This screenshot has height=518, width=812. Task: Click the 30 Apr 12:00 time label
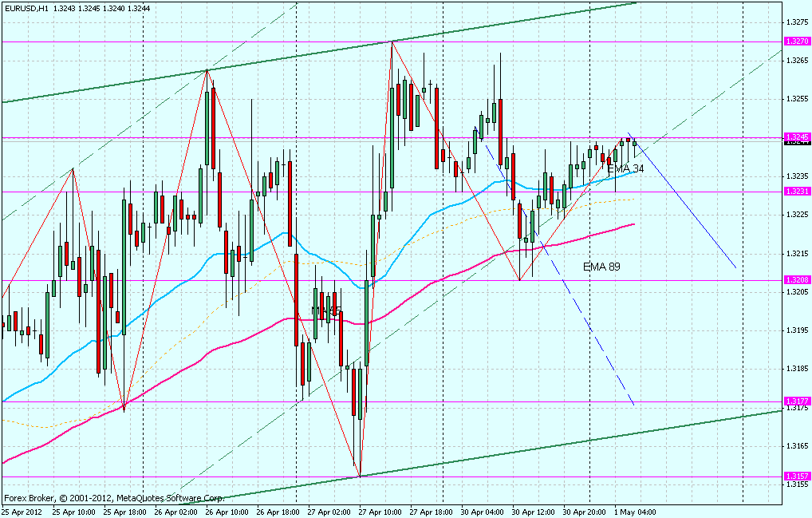point(534,512)
